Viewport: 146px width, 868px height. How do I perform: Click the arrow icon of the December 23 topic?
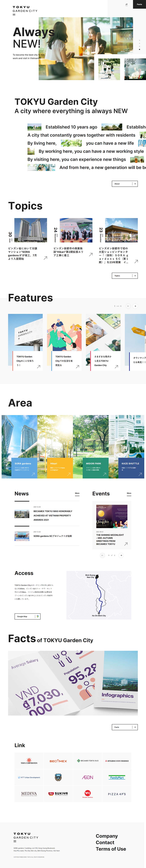(136, 261)
